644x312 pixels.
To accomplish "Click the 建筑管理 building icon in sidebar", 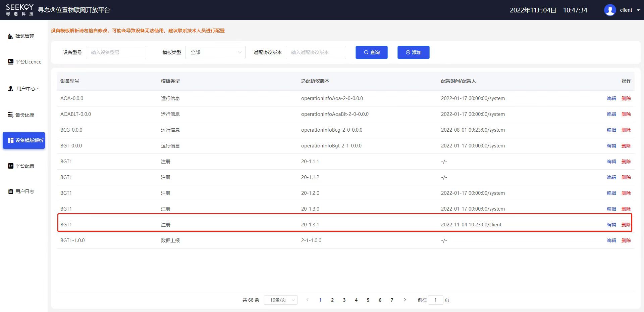I will point(11,36).
